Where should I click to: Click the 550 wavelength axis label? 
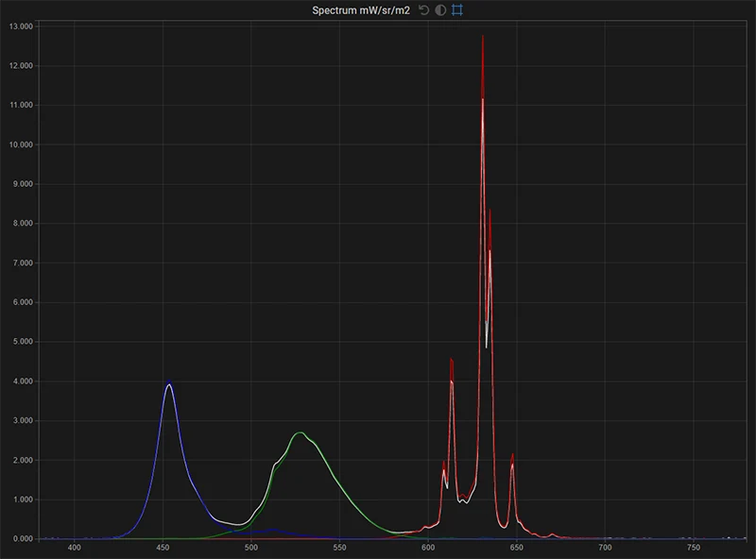339,548
